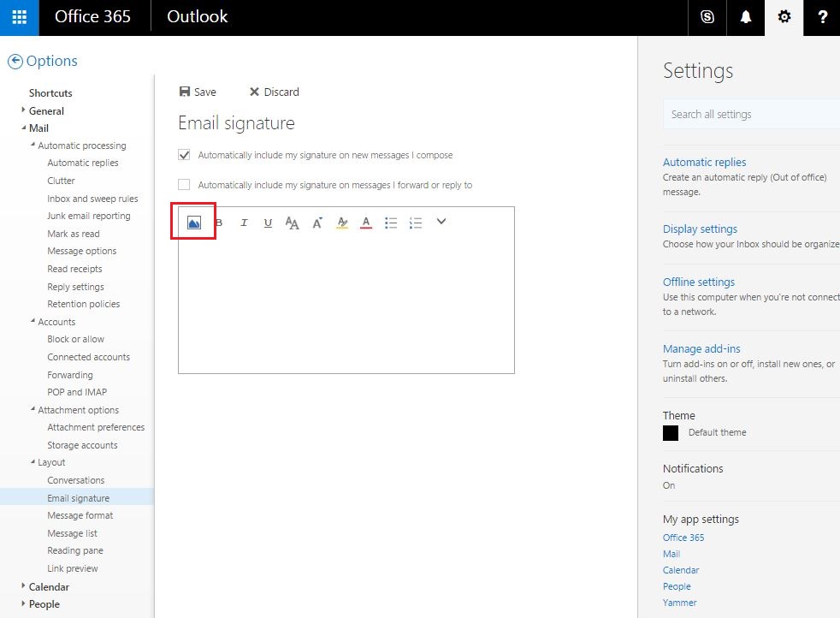
Task: Collapse the Automatic processing group
Action: (x=33, y=144)
